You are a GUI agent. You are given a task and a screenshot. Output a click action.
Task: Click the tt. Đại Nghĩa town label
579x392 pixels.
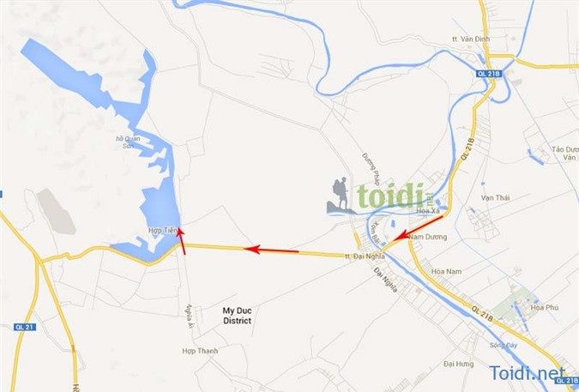(365, 256)
